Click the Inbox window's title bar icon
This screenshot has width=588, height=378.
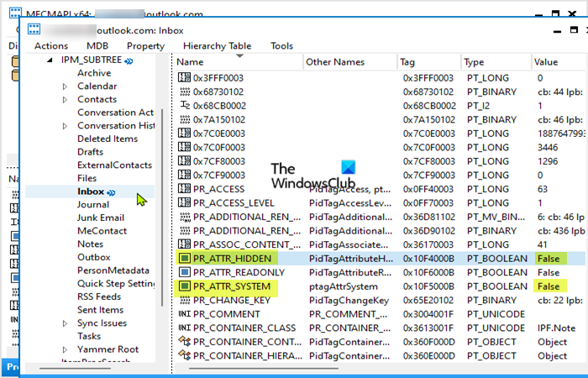click(34, 29)
